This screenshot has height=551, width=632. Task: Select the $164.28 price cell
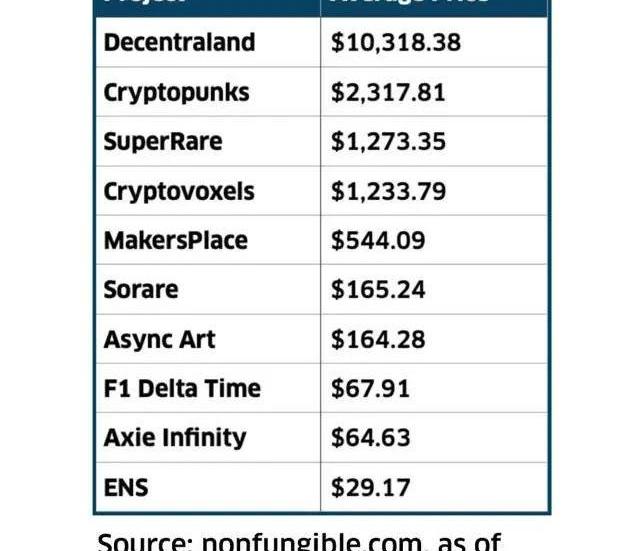click(x=434, y=339)
